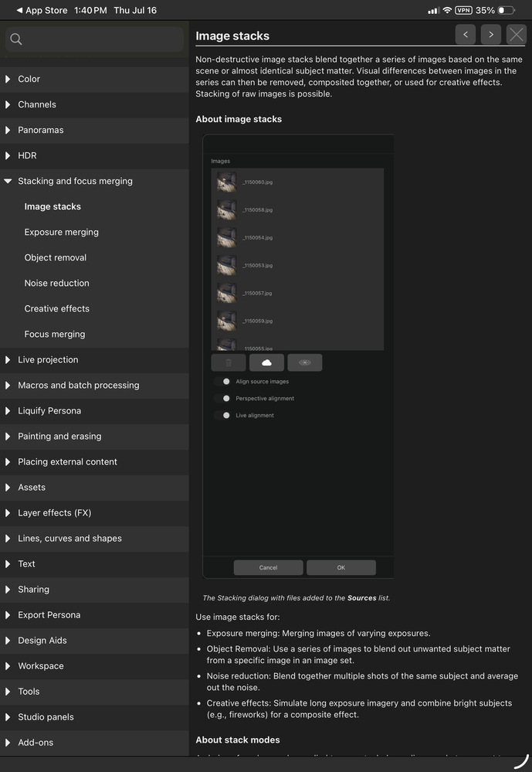Click OK in the Stacking dialog

pos(341,567)
